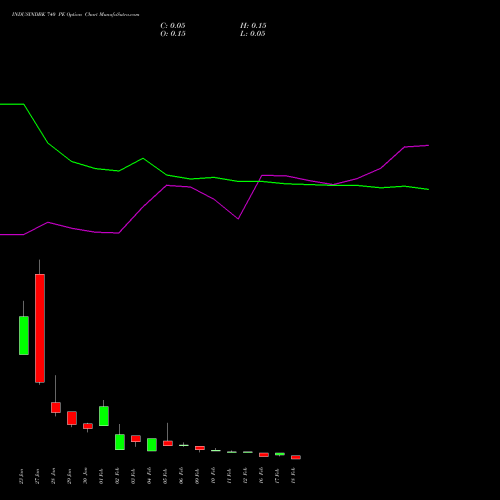Click the open value 'O: 0.15'

click(x=173, y=34)
